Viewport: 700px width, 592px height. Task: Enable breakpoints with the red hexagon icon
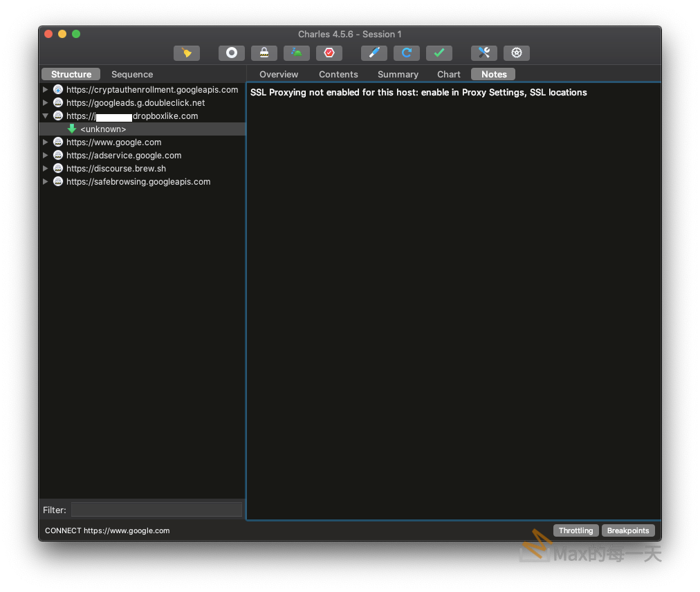point(329,53)
